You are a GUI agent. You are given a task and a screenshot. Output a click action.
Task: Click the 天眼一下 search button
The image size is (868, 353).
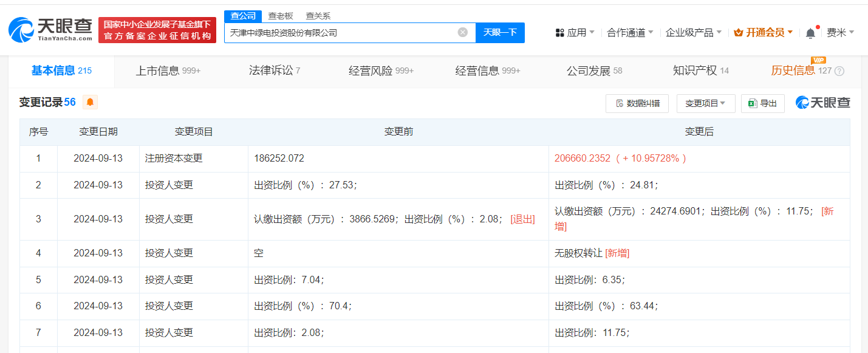[x=500, y=32]
